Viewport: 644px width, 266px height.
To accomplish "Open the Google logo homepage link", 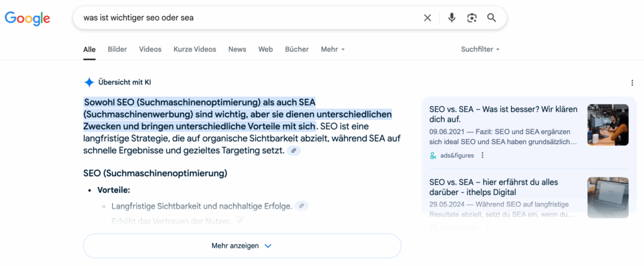I will [27, 18].
